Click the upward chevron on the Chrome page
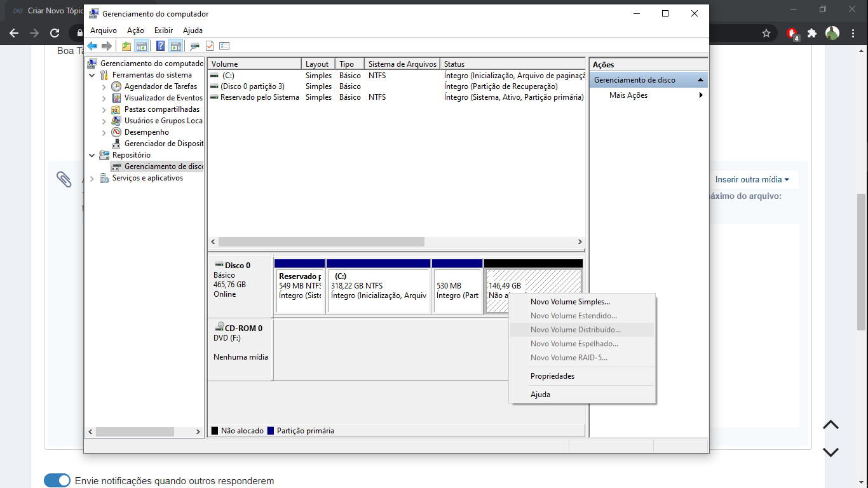The width and height of the screenshot is (868, 488). click(831, 425)
